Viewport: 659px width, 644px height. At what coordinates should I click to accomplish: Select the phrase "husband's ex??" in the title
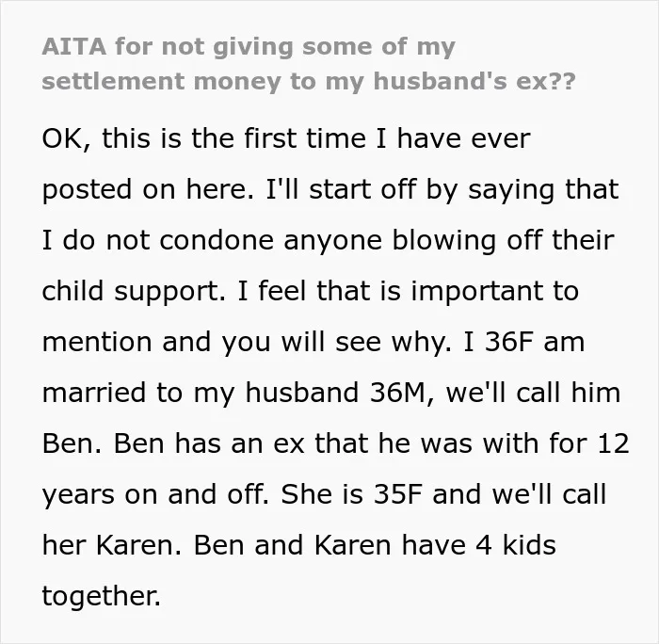(x=474, y=81)
